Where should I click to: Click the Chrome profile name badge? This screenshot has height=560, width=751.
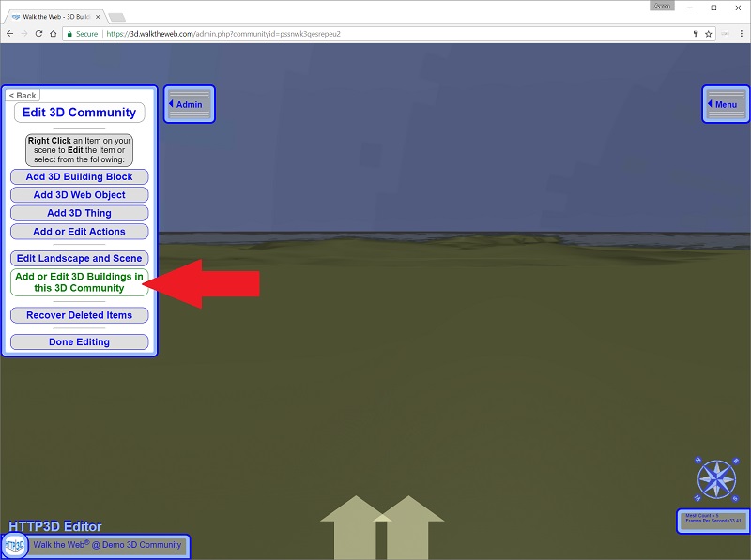click(663, 6)
